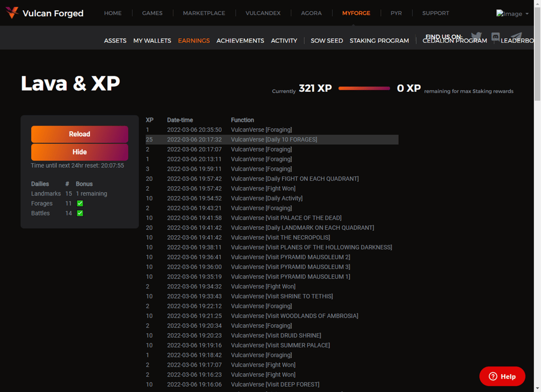
Task: Select the Visit SUMMER PALACE entry
Action: click(x=281, y=345)
